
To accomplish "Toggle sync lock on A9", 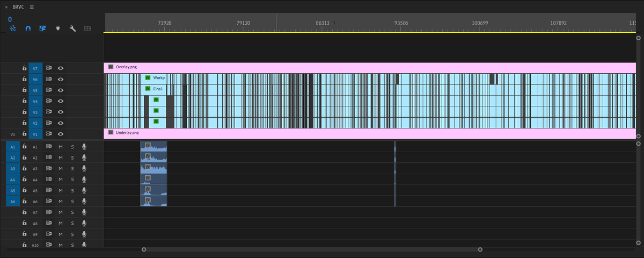I will (x=48, y=234).
